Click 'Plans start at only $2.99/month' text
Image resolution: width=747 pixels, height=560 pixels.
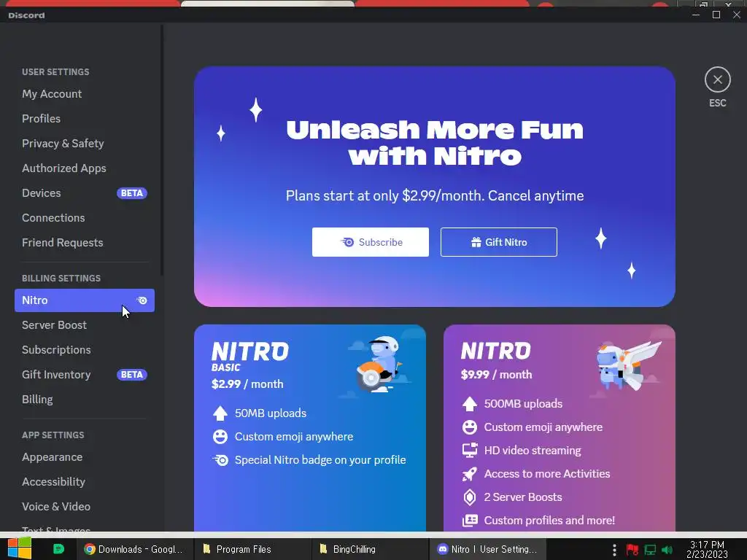(x=384, y=195)
